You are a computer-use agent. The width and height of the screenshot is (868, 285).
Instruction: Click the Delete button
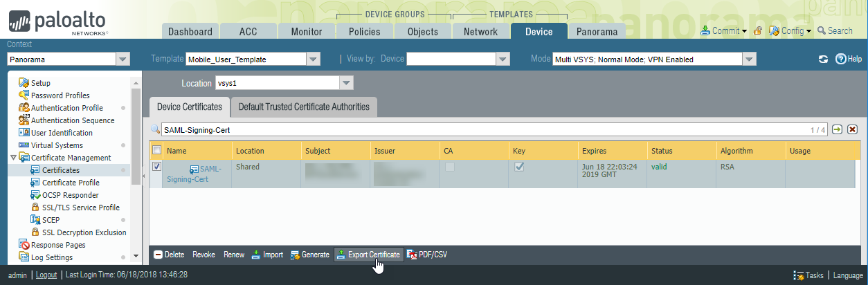(x=169, y=255)
